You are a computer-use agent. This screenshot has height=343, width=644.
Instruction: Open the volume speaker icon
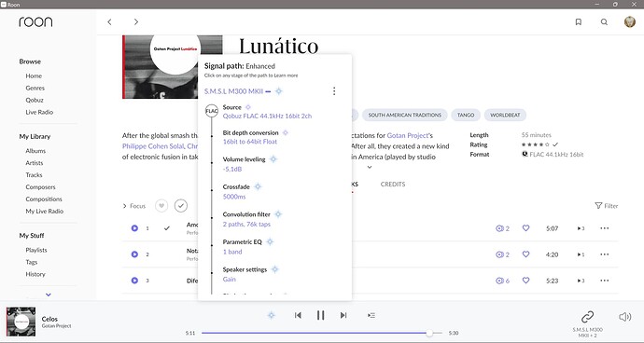[624, 317]
